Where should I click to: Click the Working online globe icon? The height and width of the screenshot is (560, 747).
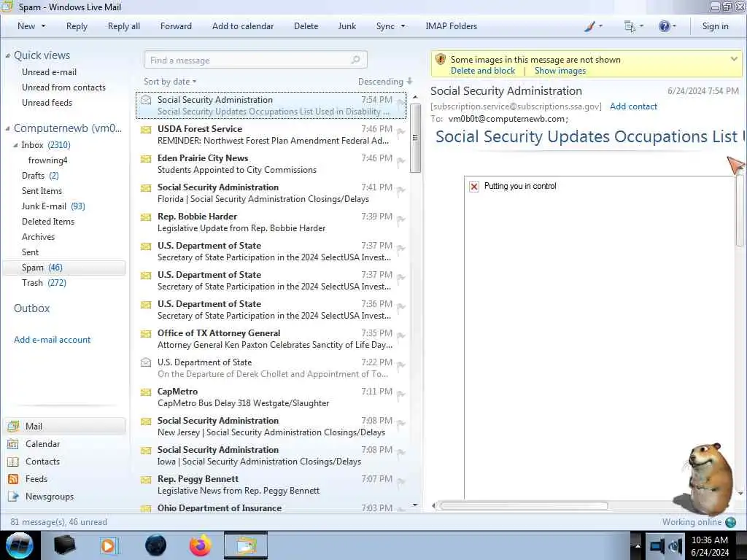pos(731,522)
